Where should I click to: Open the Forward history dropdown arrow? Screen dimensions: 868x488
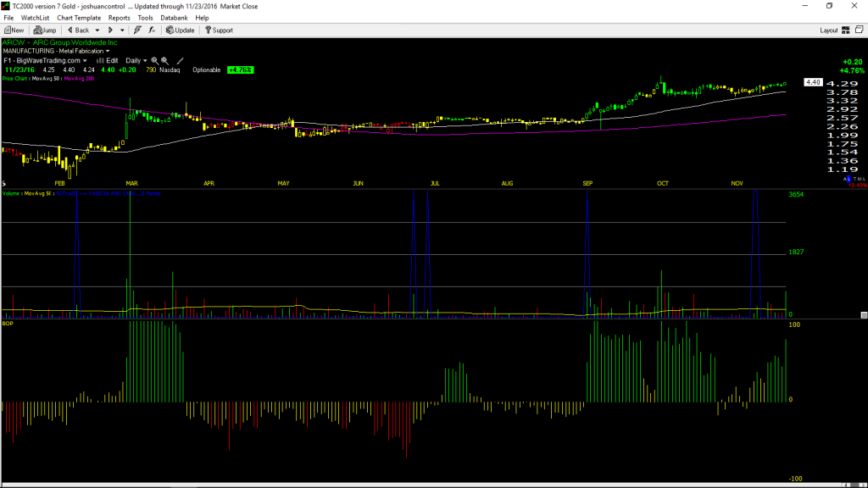pyautogui.click(x=122, y=30)
